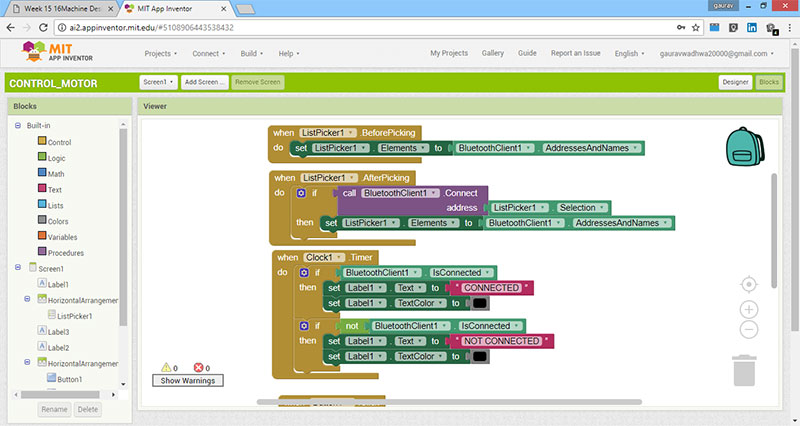Viewport: 800px width, 426px height.
Task: Switch to the Designer view
Action: [x=735, y=82]
